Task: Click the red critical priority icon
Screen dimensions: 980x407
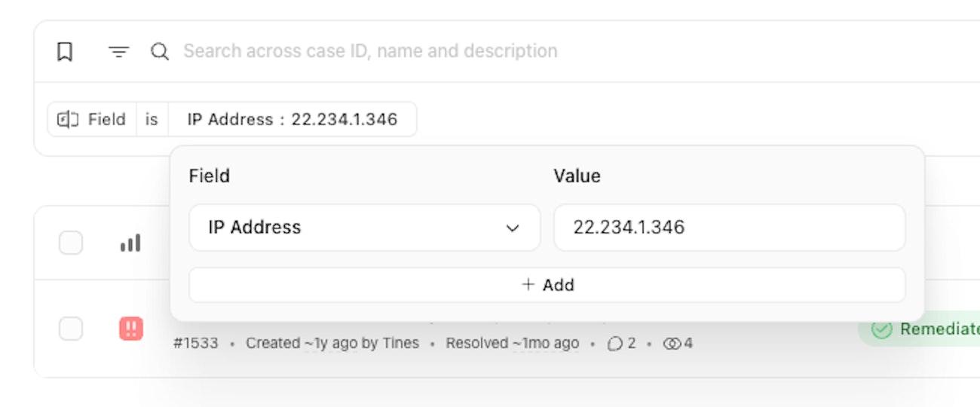Action: coord(131,329)
